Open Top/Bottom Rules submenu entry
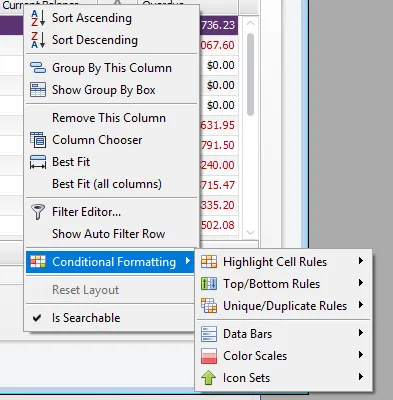Screen dimensions: 393x400 pos(284,284)
